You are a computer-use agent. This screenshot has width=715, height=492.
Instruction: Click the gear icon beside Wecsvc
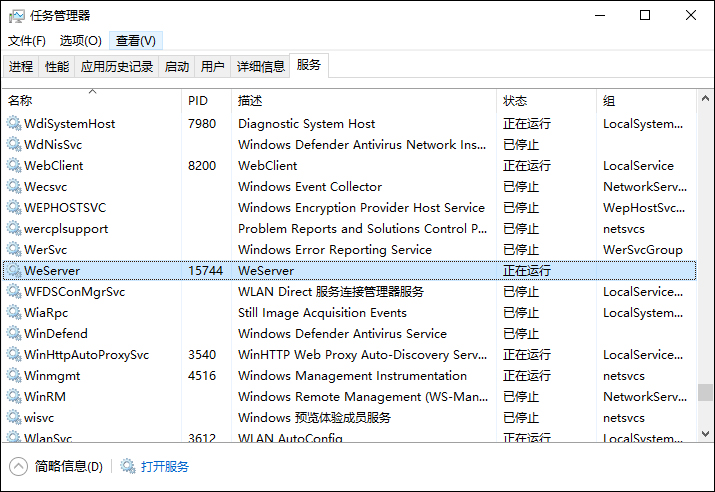pos(14,186)
